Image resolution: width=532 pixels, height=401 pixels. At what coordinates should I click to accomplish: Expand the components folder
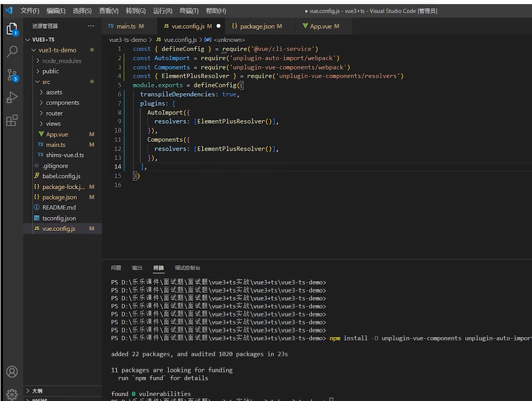[62, 103]
